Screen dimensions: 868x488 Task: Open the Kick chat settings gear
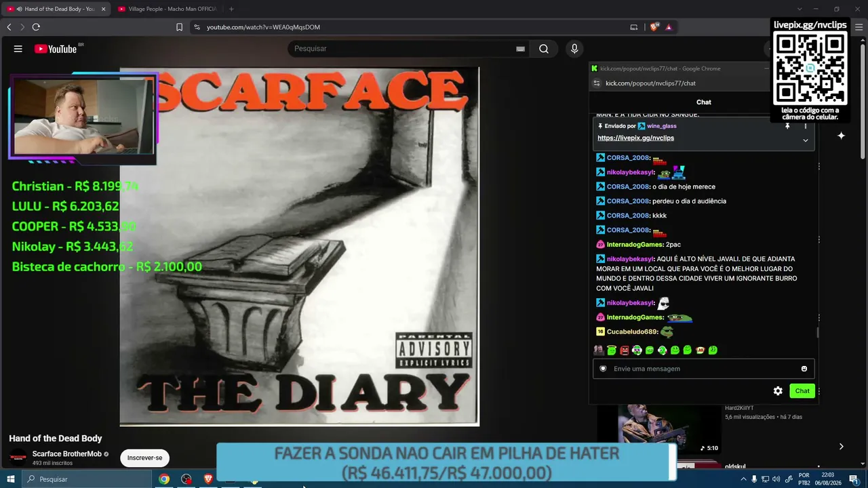point(778,391)
